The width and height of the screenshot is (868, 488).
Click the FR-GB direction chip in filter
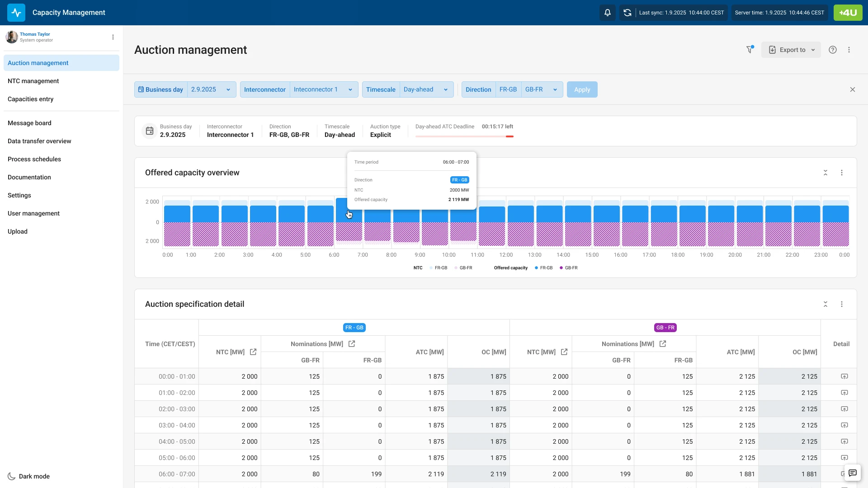(508, 89)
